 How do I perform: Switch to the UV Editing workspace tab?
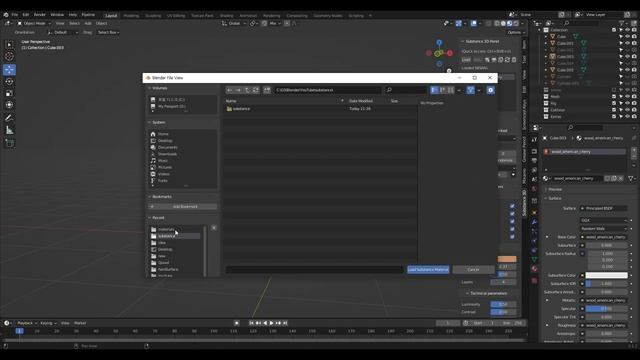(x=176, y=16)
